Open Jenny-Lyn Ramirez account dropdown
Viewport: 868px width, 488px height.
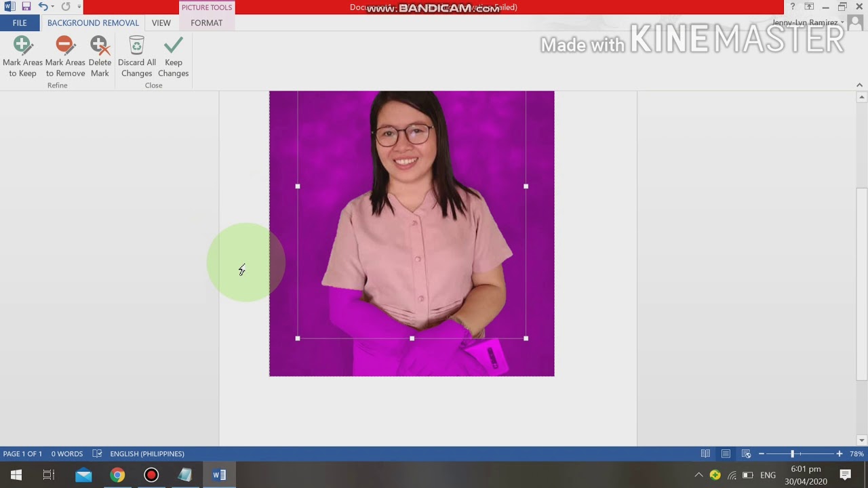point(808,22)
